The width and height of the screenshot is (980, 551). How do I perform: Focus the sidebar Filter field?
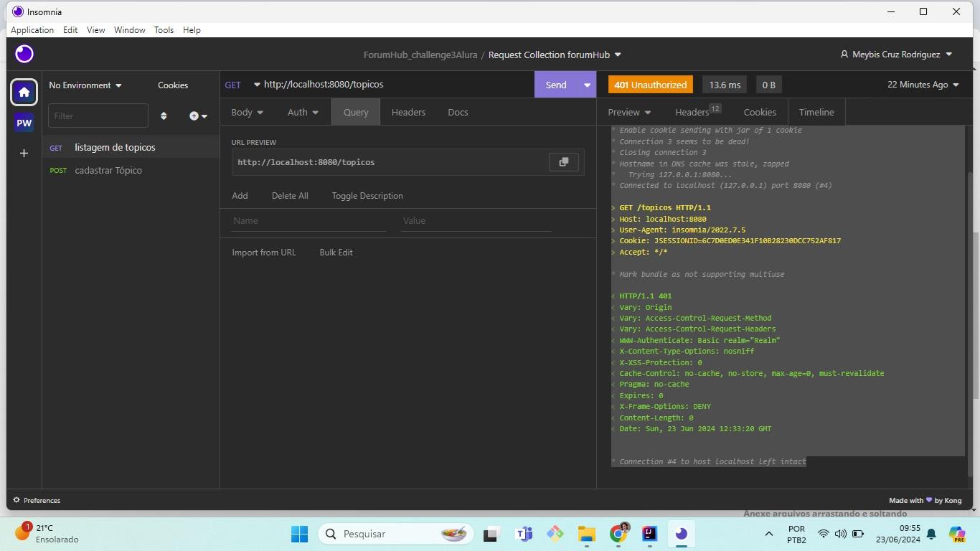click(98, 116)
